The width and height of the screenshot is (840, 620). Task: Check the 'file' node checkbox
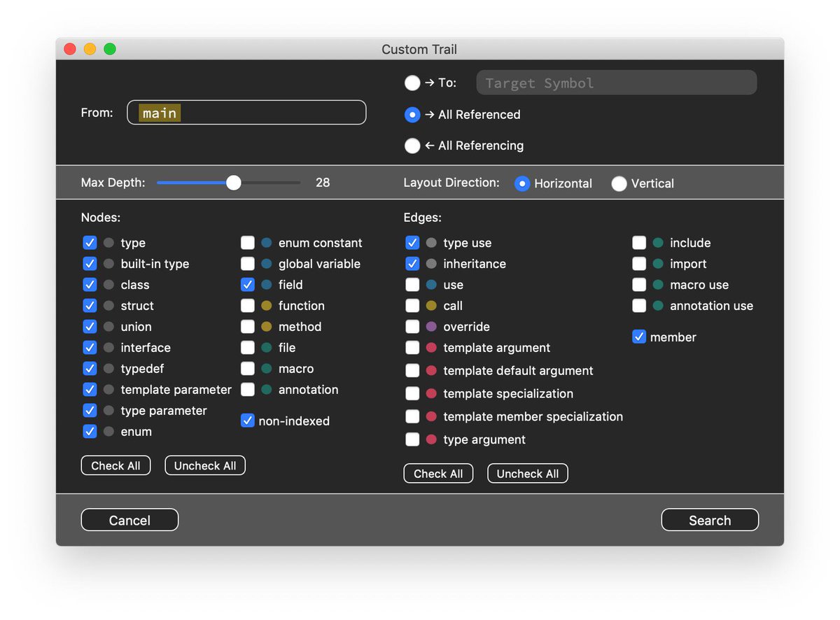248,348
